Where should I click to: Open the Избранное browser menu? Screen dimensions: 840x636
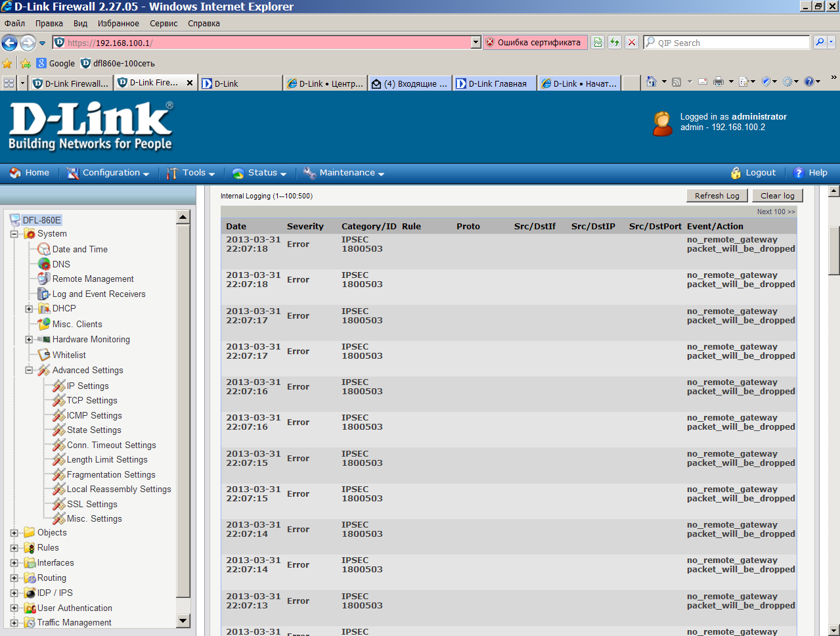pyautogui.click(x=118, y=23)
